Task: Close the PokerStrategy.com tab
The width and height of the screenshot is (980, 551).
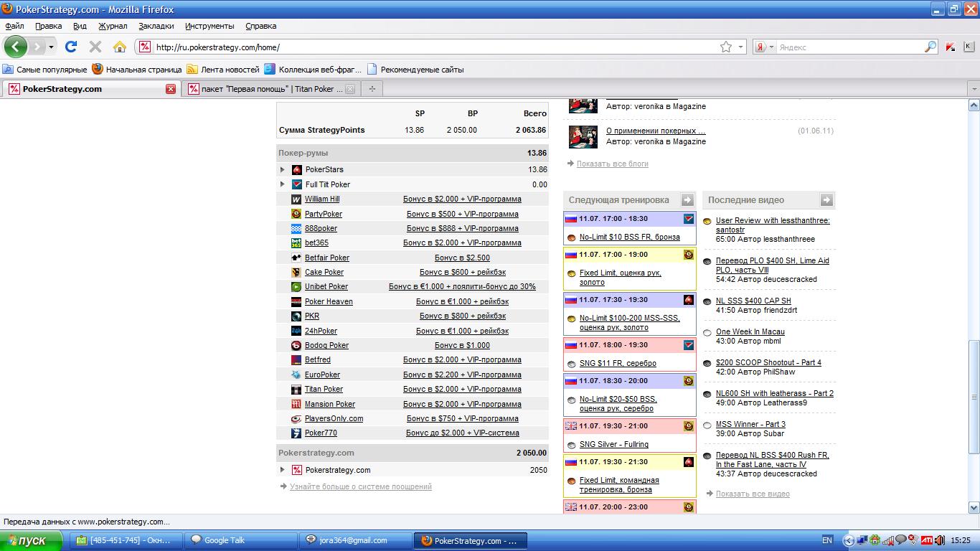Action: pyautogui.click(x=171, y=89)
